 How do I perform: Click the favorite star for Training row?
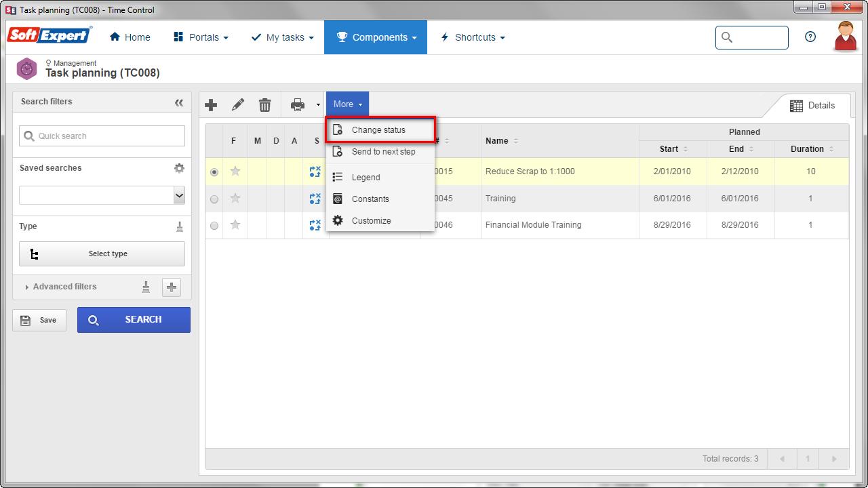[235, 199]
